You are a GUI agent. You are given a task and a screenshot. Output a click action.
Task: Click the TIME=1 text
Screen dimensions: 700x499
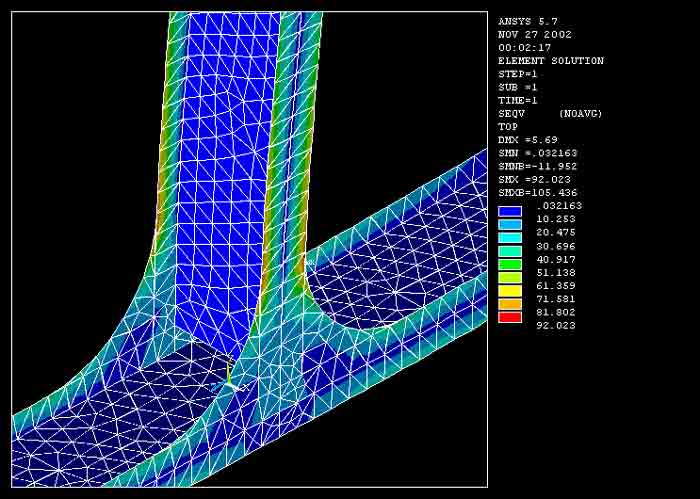click(518, 100)
